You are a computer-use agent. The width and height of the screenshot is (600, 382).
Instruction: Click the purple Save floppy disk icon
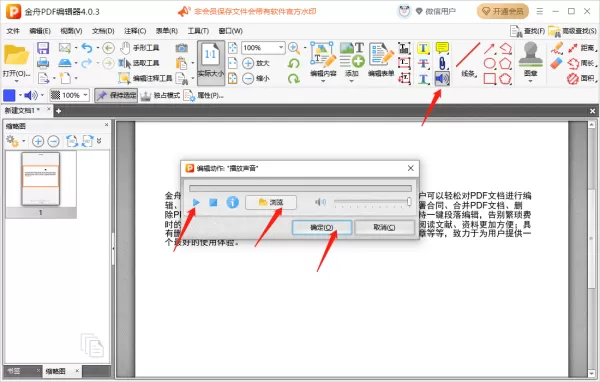pos(43,48)
